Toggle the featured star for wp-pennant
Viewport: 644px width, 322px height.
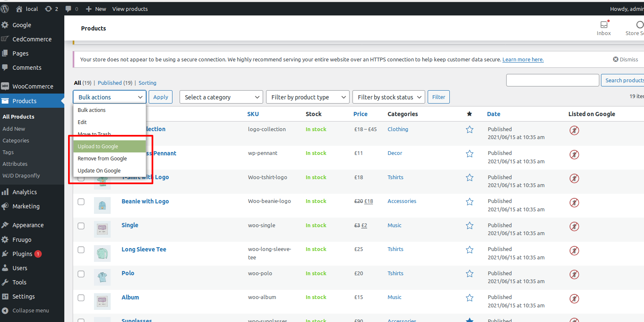click(x=469, y=154)
